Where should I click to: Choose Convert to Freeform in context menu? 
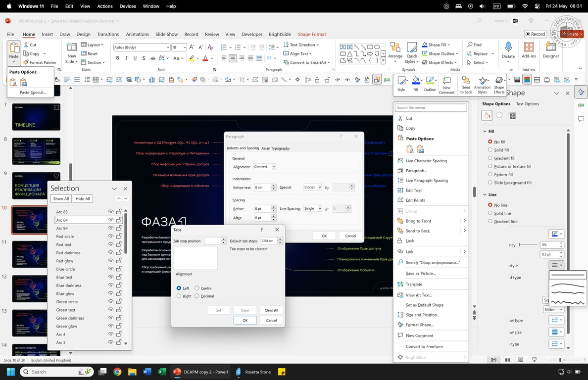point(424,346)
